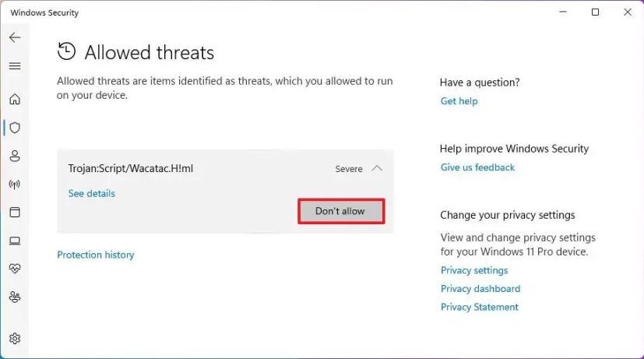The width and height of the screenshot is (644, 359).
Task: Open the Privacy settings link
Action: [x=474, y=270]
